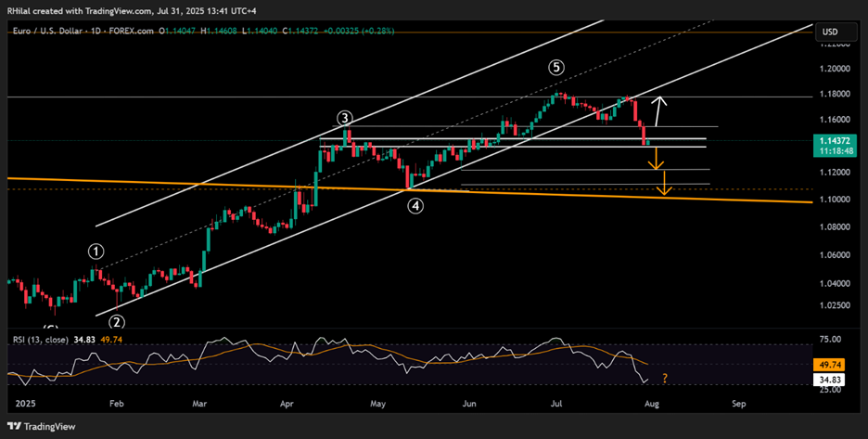Image resolution: width=868 pixels, height=439 pixels.
Task: Click the circled wave 1 label
Action: (96, 251)
